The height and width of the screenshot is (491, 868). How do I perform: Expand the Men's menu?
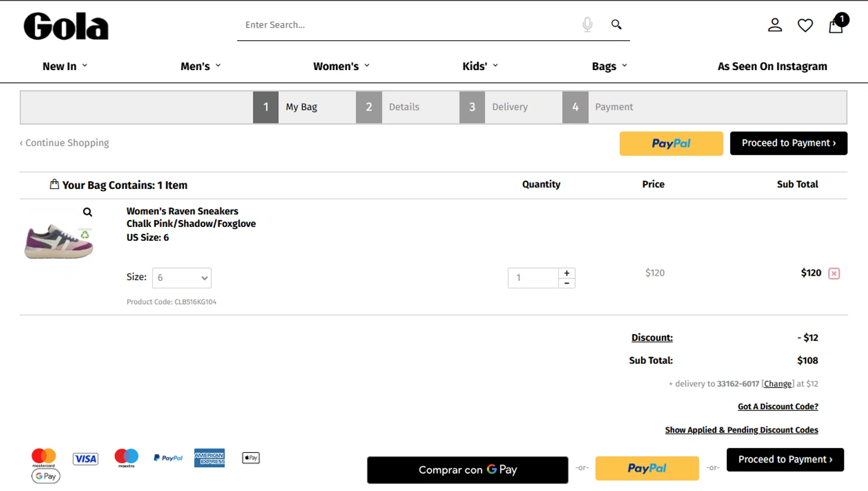pyautogui.click(x=201, y=67)
